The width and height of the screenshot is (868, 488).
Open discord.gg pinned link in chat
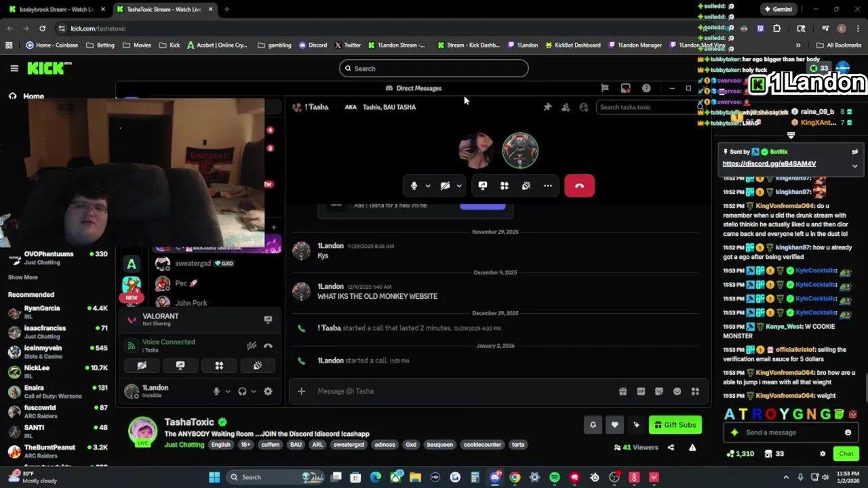[769, 163]
